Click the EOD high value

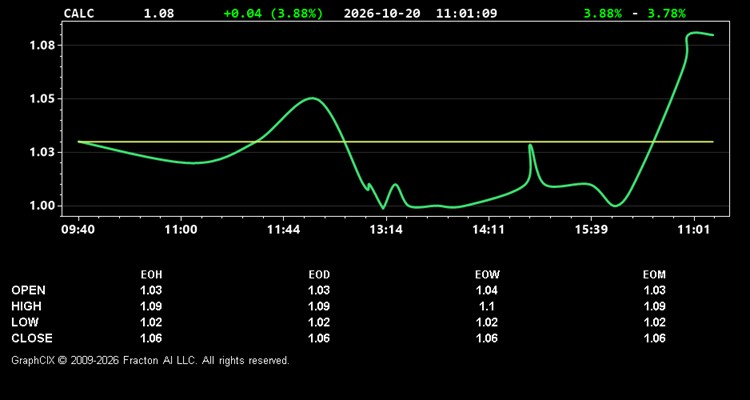pyautogui.click(x=319, y=306)
